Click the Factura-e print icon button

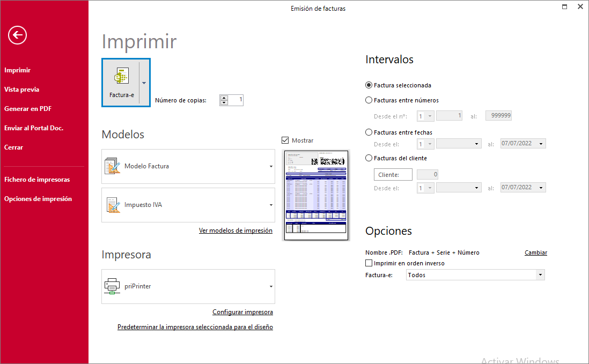[121, 83]
